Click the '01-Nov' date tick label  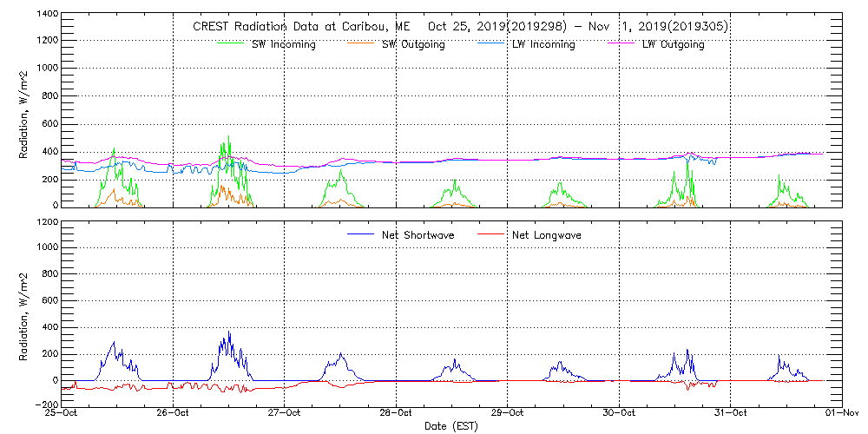tap(841, 412)
